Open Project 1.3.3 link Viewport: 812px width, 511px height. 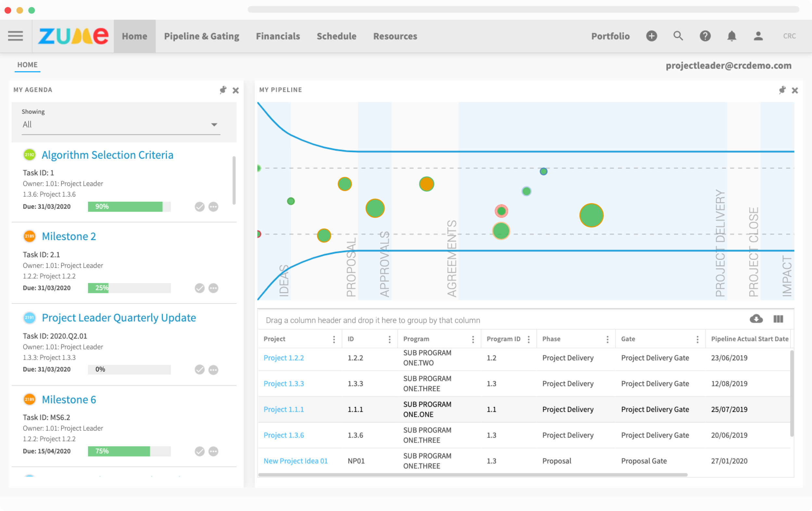[284, 384]
